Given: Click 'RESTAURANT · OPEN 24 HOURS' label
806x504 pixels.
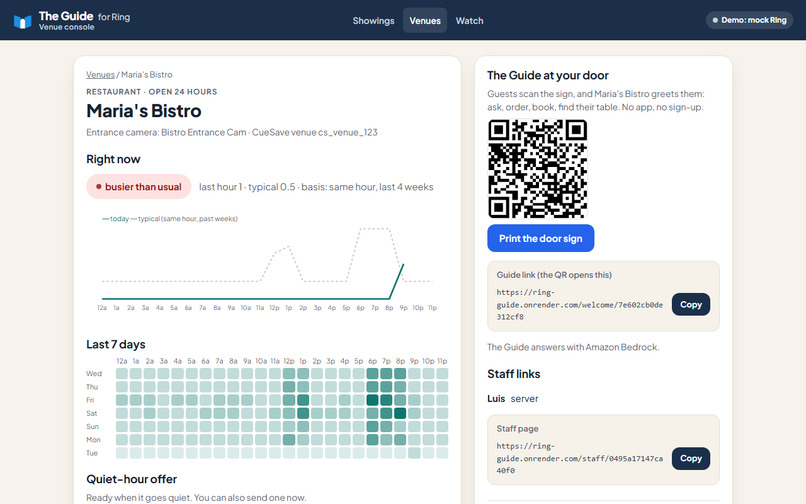Looking at the screenshot, I should click(x=152, y=92).
